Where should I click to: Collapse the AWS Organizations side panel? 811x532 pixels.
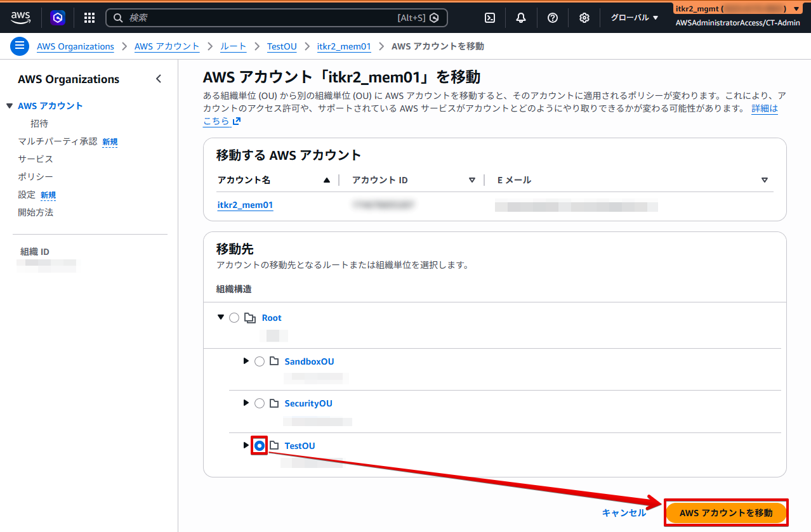159,79
